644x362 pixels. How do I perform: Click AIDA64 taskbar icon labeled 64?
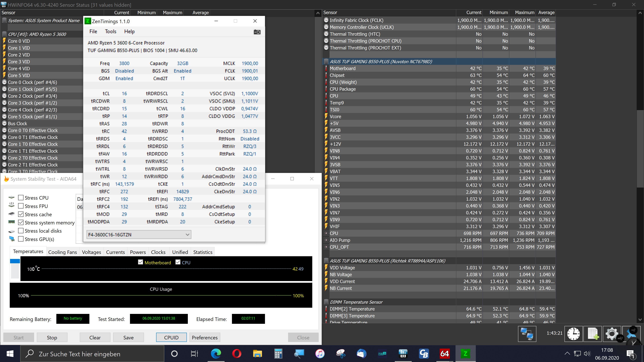[444, 353]
